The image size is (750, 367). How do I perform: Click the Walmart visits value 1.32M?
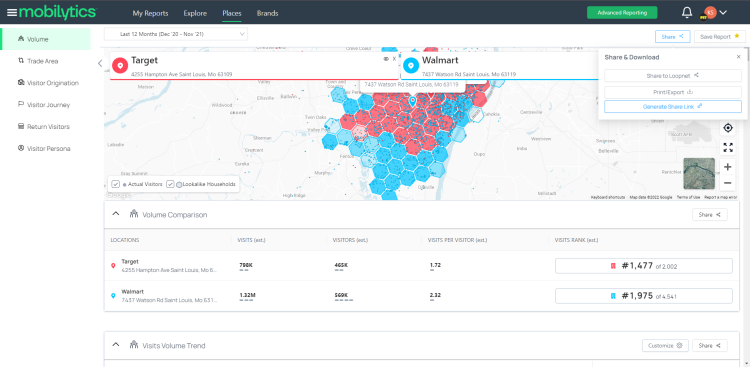(247, 295)
